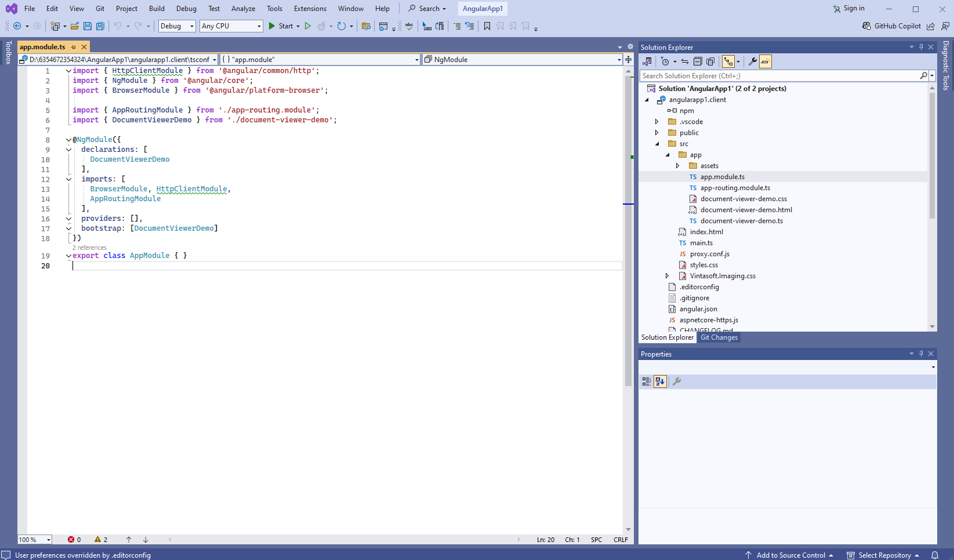This screenshot has height=560, width=954.
Task: Toggle the nested files view button
Action: 728,61
